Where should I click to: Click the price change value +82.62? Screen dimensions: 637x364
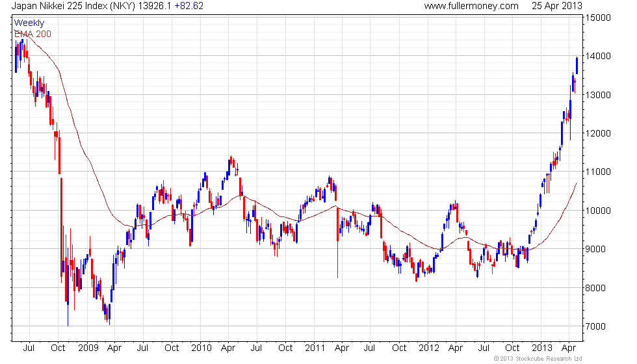(x=189, y=6)
